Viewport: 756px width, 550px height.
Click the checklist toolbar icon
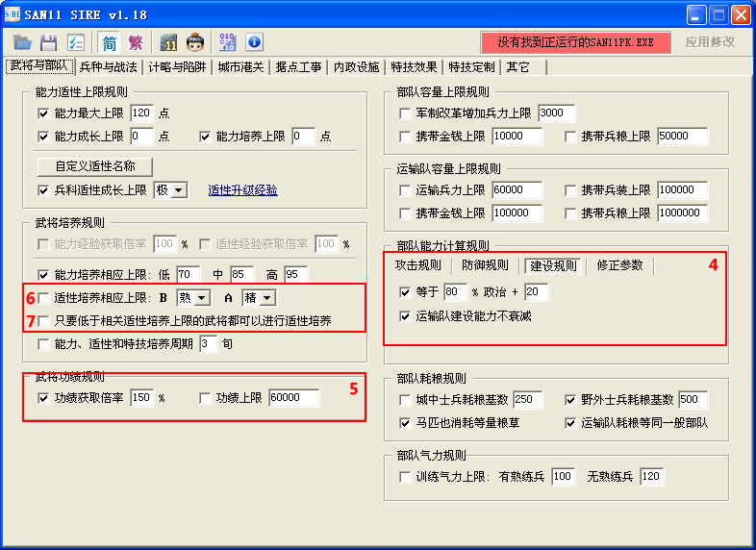pyautogui.click(x=75, y=42)
